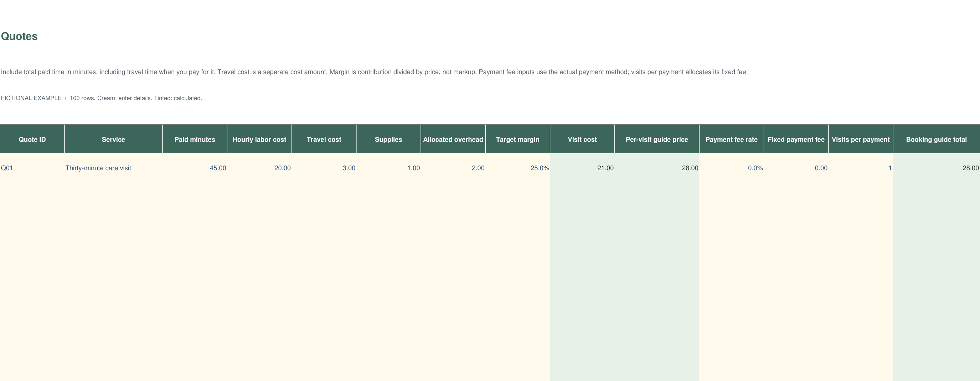Select the 3.00 travel cost cell

pos(324,168)
